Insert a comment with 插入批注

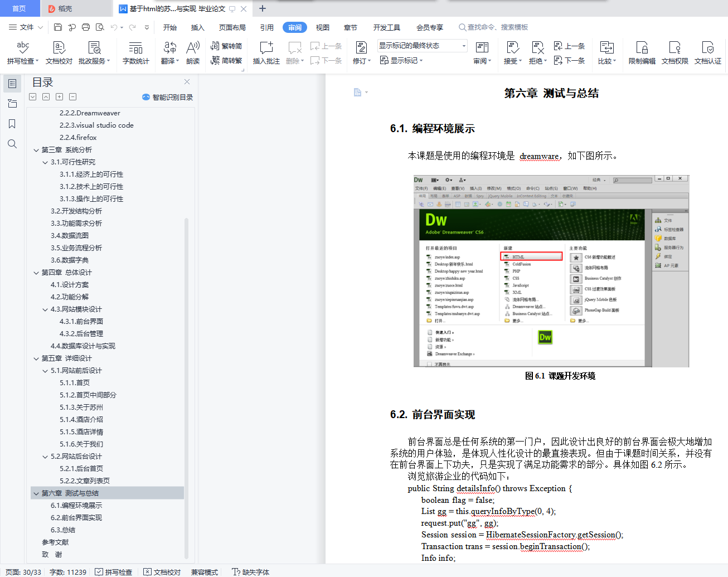(x=266, y=53)
